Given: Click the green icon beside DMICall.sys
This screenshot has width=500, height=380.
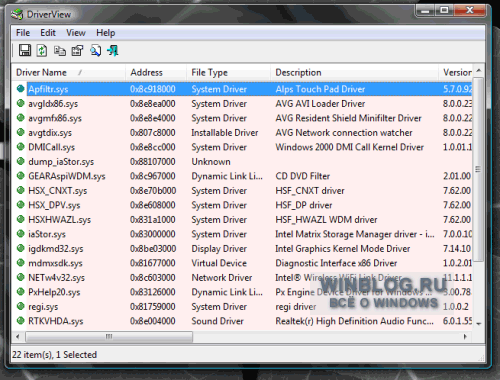Looking at the screenshot, I should point(21,147).
